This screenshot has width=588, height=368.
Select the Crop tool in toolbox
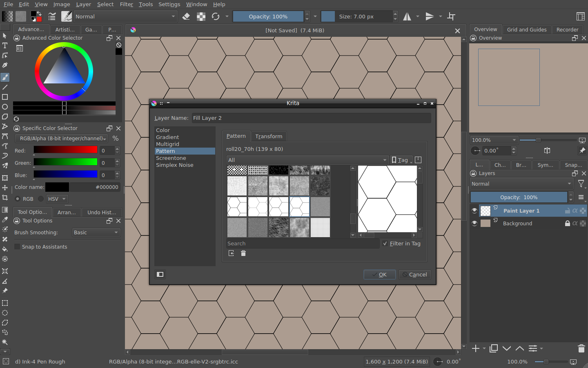(5, 197)
